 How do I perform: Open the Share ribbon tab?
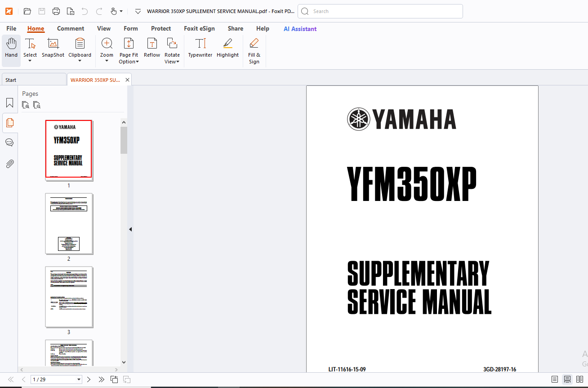[236, 28]
